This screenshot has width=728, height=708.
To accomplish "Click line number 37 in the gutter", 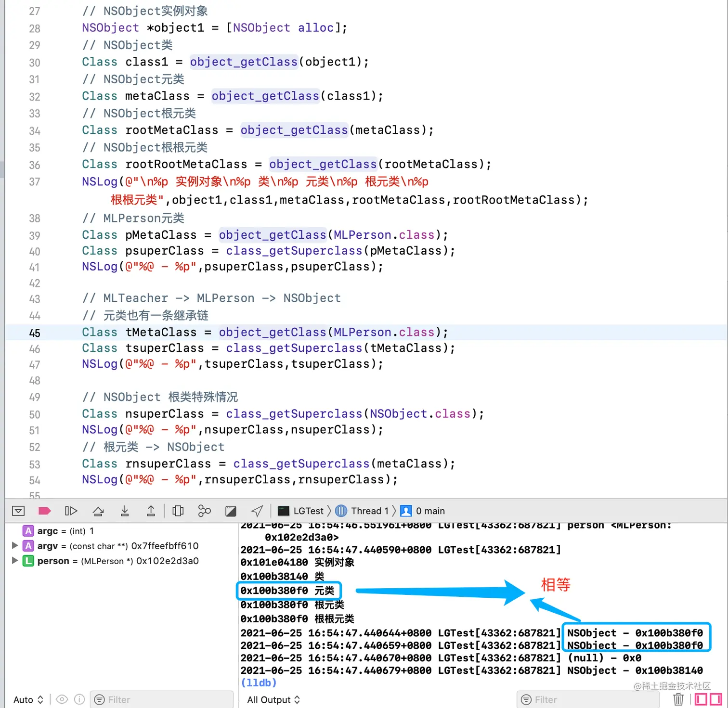I will tap(35, 182).
